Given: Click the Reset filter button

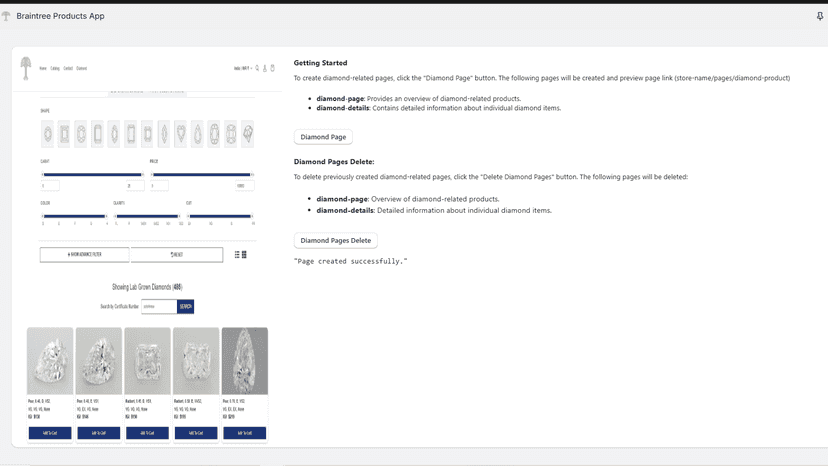Looking at the screenshot, I should tap(177, 255).
